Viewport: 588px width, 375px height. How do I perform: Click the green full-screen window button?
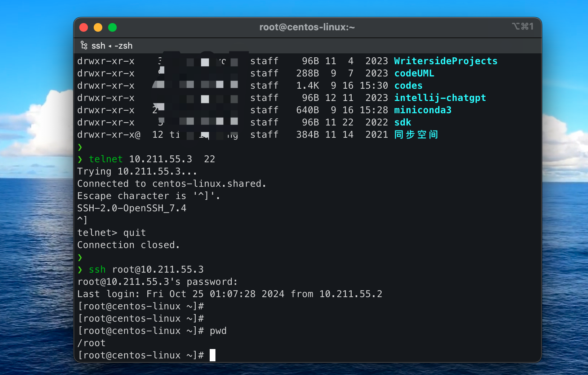112,27
